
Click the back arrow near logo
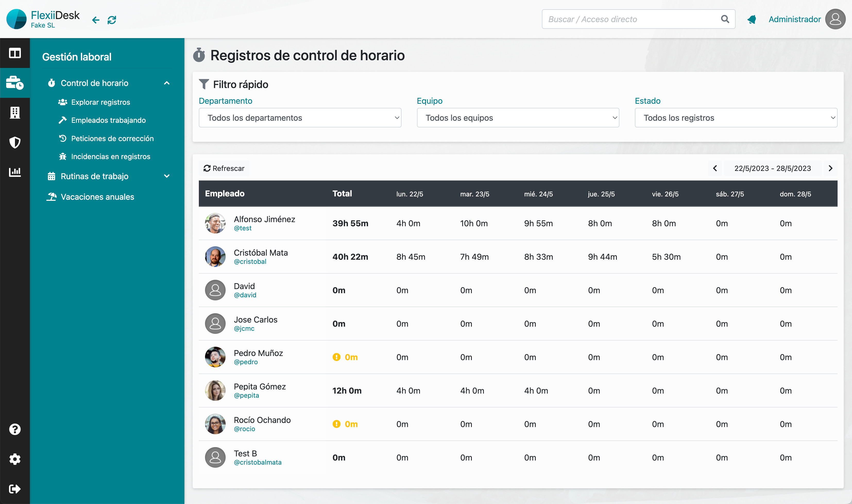click(x=96, y=20)
